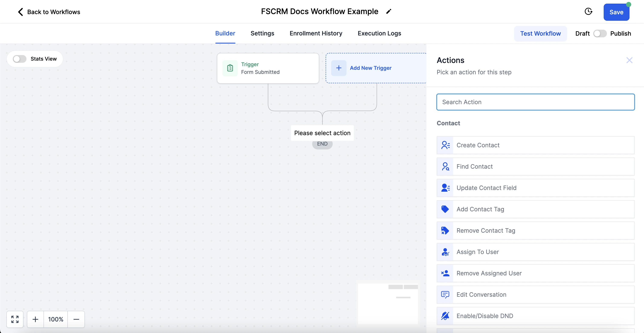Click the Search Action input field
The height and width of the screenshot is (333, 644).
point(536,102)
